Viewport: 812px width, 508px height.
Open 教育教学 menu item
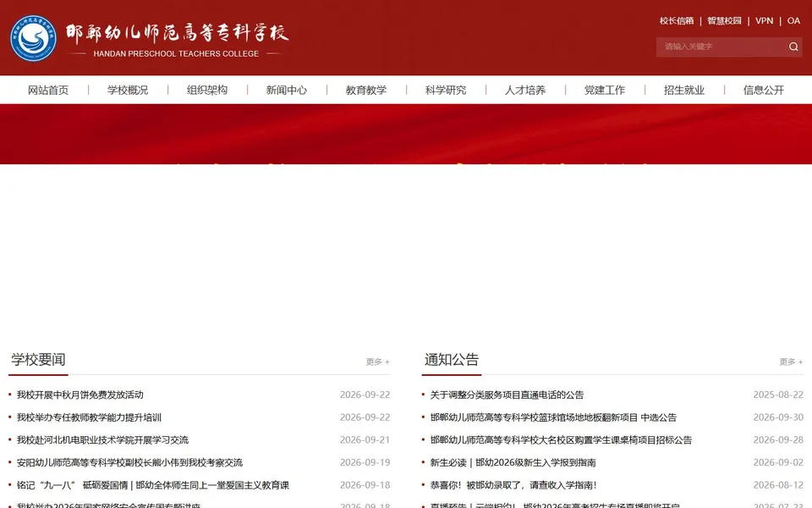tap(366, 90)
